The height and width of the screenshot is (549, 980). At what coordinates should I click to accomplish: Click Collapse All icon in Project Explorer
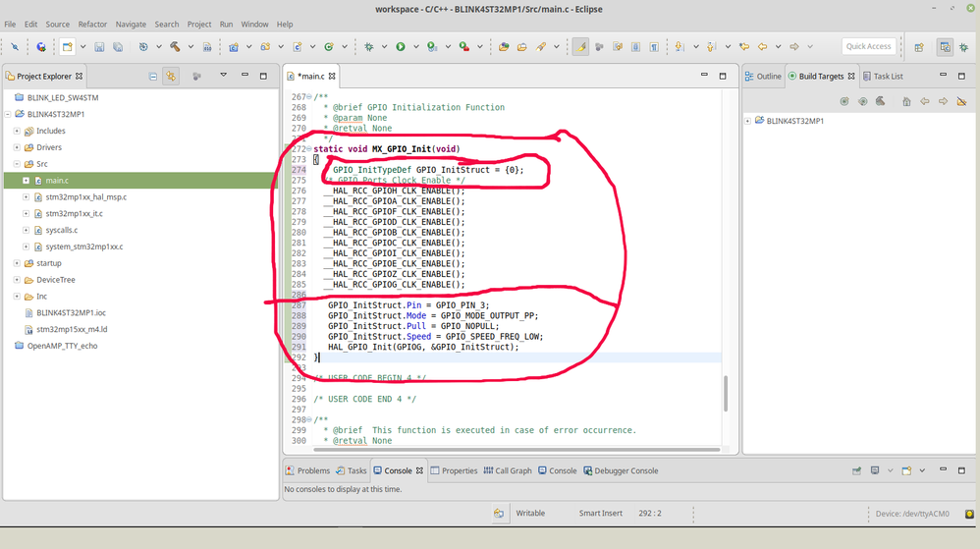153,77
